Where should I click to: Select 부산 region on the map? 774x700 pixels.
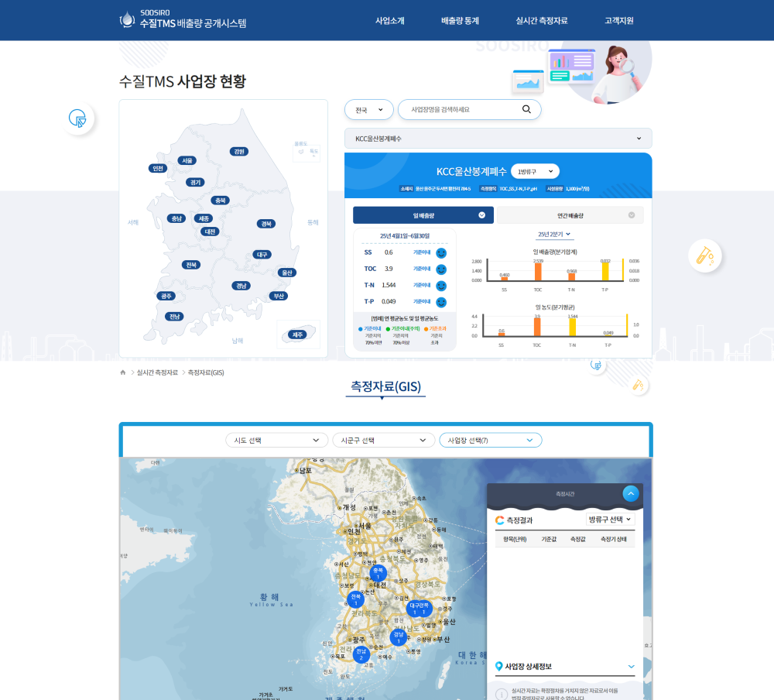coord(279,296)
